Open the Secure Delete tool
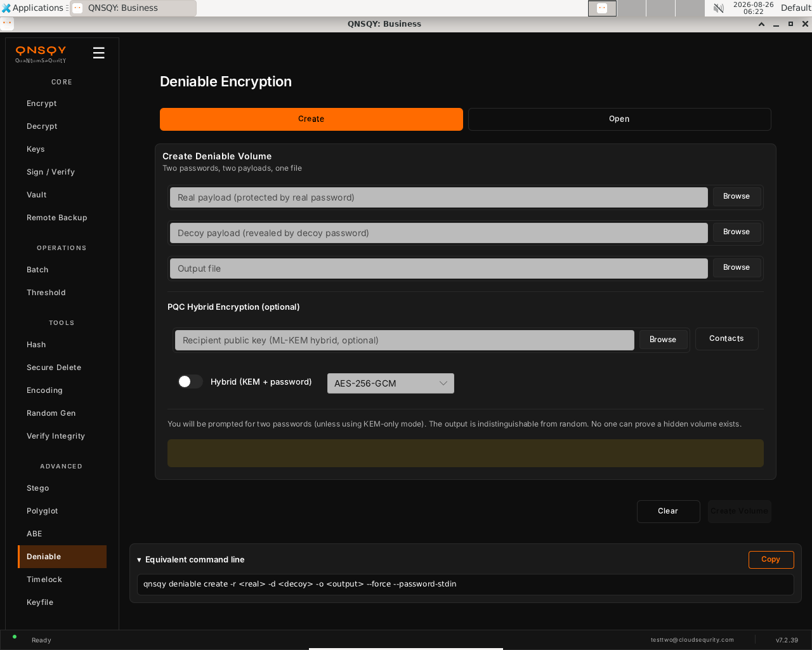 coord(62,368)
